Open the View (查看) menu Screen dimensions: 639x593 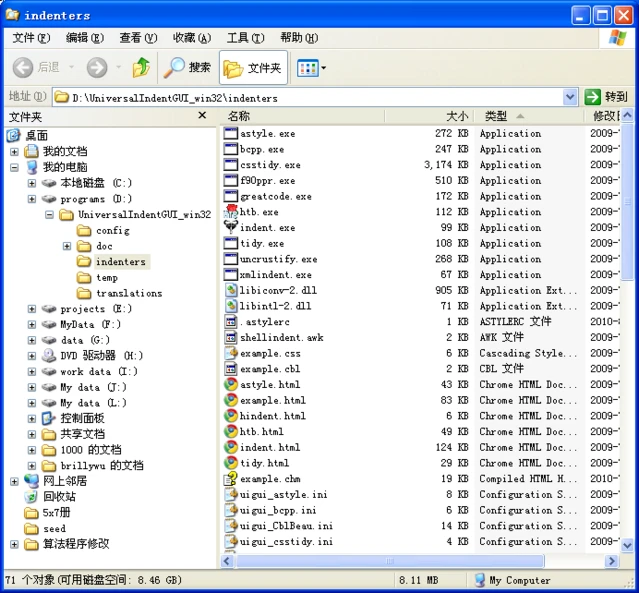pos(138,38)
